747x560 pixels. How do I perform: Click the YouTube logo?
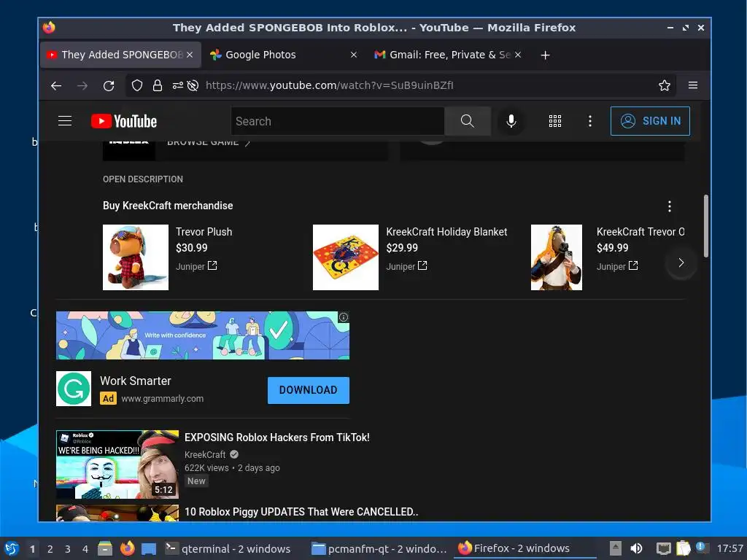pyautogui.click(x=124, y=122)
